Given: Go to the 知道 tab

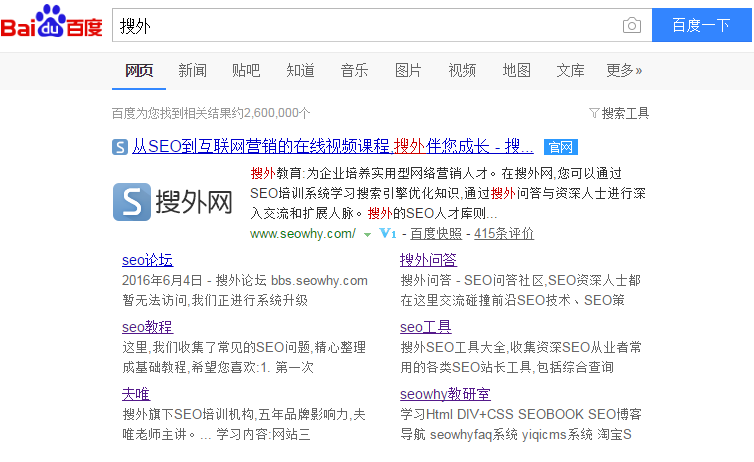Looking at the screenshot, I should tap(301, 71).
